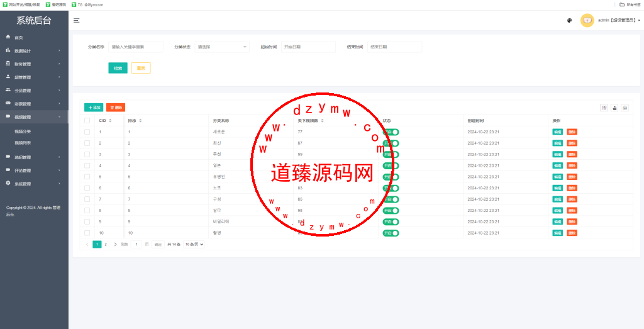
Task: Click 删除 button in CID 3 row
Action: point(572,155)
